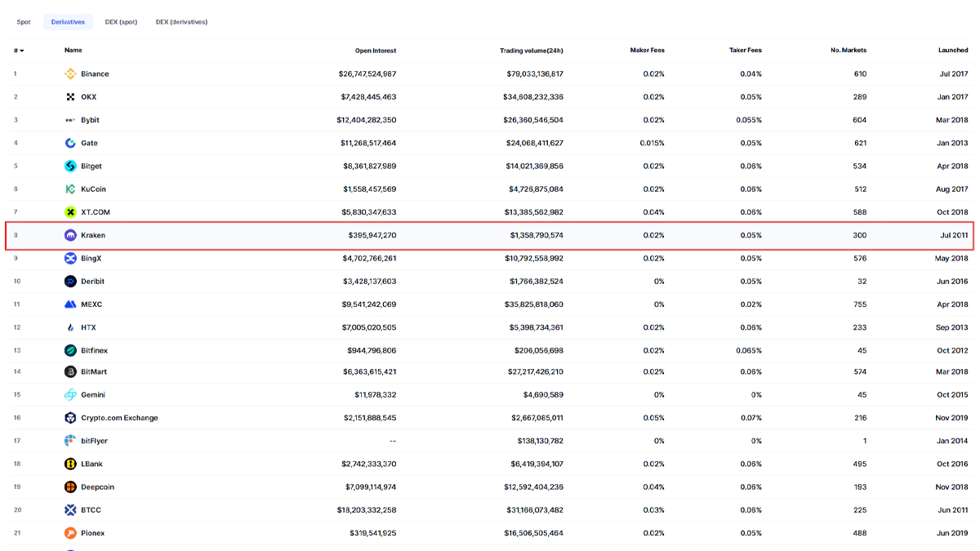
Task: Click the Deribit logo icon
Action: [x=70, y=282]
